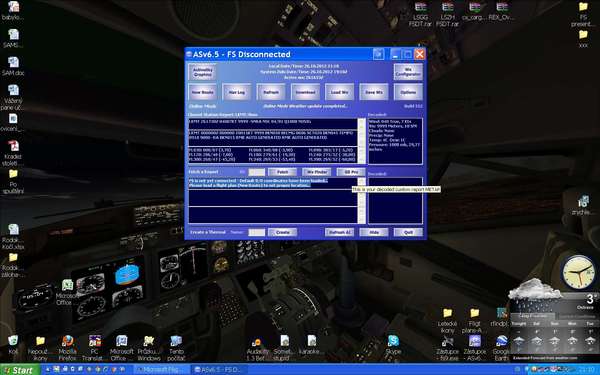
Task: Open the Nav Log button
Action: point(236,92)
